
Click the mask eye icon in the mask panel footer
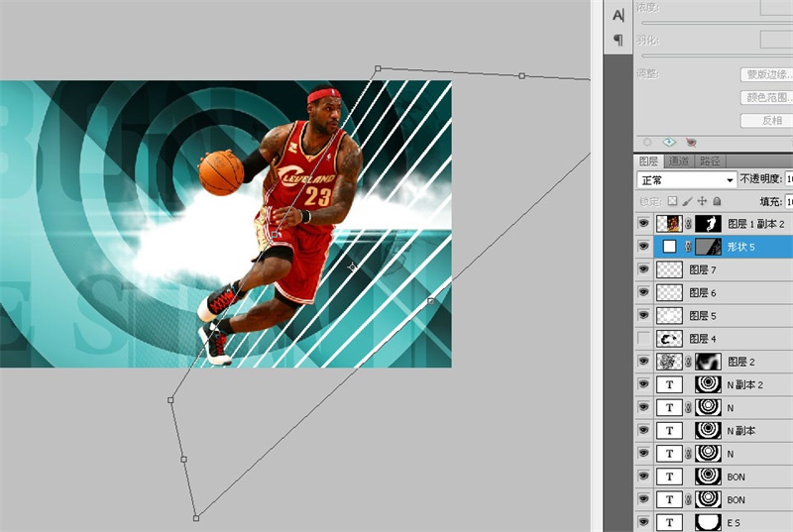coord(669,142)
